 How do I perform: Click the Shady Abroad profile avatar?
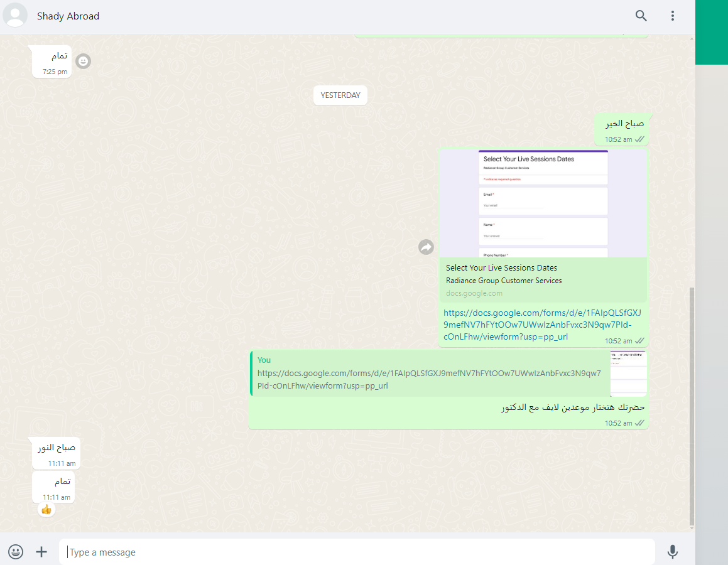(15, 15)
